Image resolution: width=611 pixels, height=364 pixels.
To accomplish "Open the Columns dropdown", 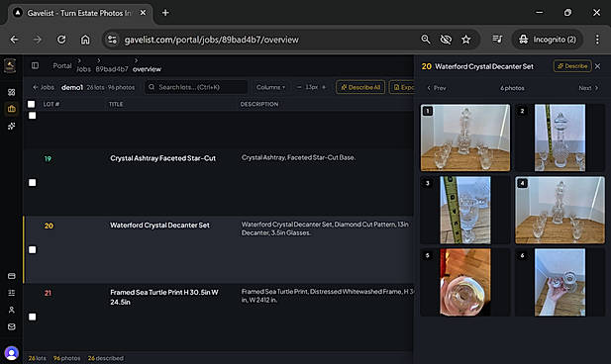I will coord(270,87).
